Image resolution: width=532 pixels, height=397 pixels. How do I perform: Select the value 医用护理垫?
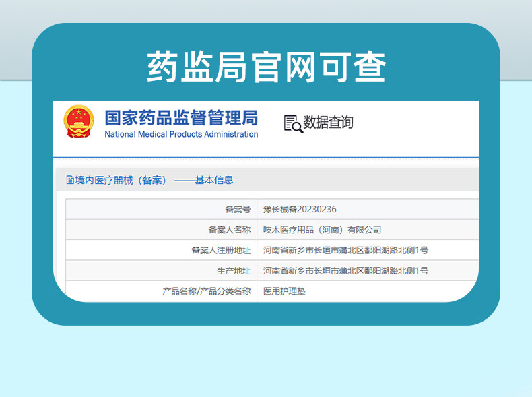pos(284,291)
